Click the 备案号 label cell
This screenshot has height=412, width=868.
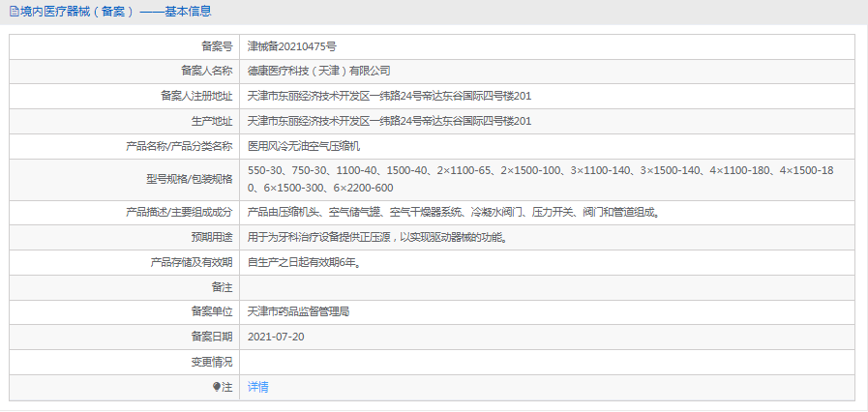point(125,47)
